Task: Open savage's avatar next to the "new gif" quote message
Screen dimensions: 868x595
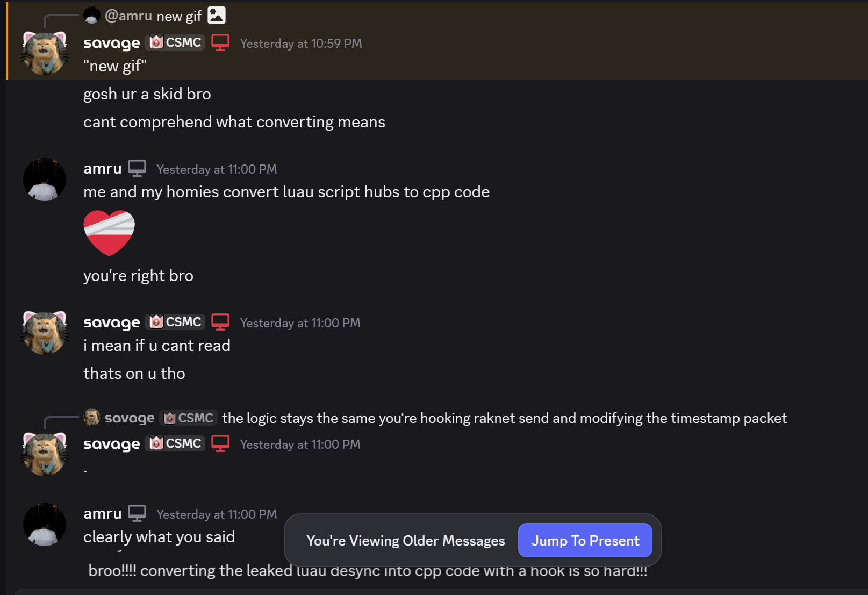Action: [45, 53]
